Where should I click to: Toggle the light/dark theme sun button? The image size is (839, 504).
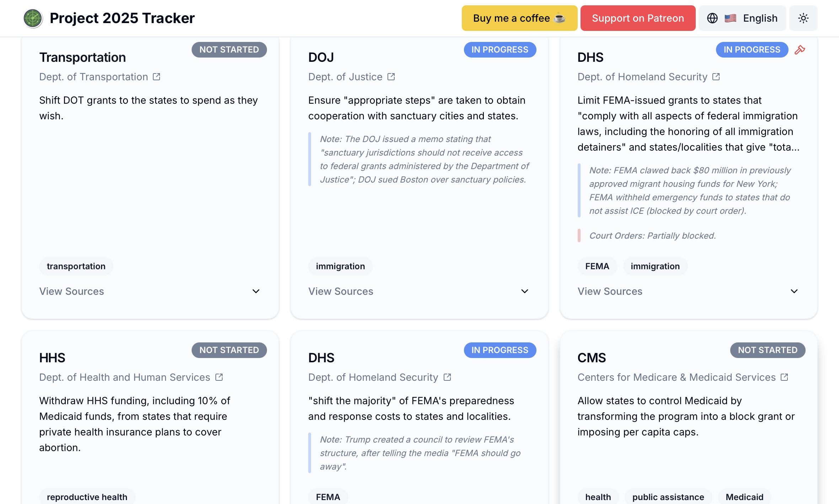[x=803, y=18]
